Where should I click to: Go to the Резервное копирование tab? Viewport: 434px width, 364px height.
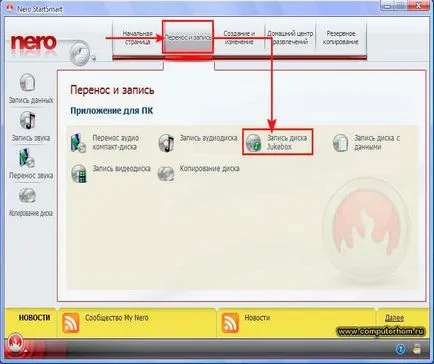[341, 38]
